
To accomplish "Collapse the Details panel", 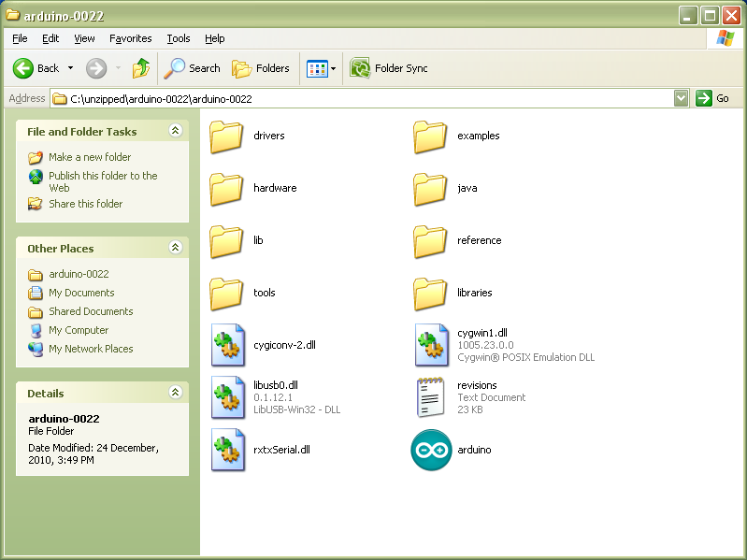I will tap(175, 393).
